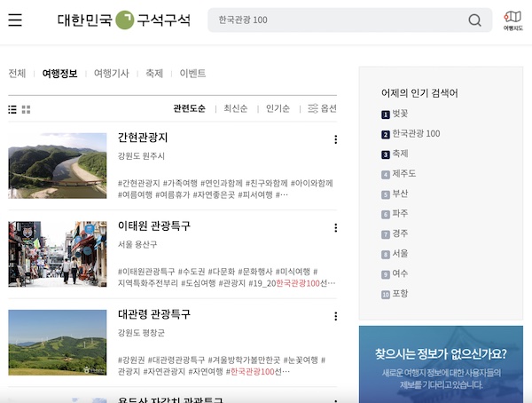The width and height of the screenshot is (532, 403).
Task: Click popular search term 파주
Action: click(400, 213)
